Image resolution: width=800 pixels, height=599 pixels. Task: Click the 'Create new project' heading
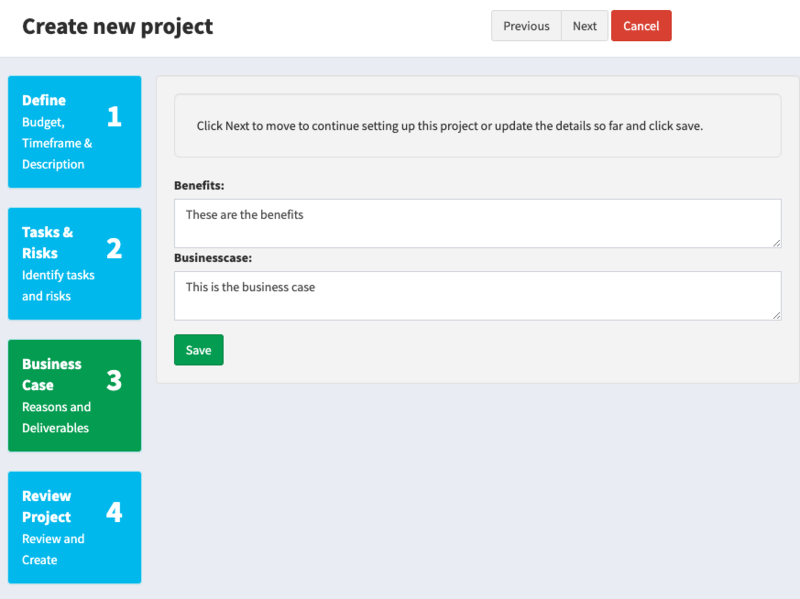[117, 27]
